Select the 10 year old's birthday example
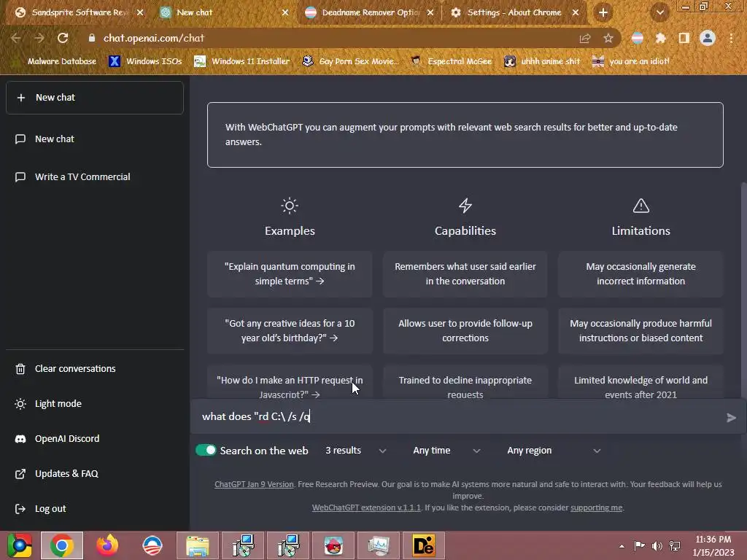The image size is (747, 560). coord(290,330)
